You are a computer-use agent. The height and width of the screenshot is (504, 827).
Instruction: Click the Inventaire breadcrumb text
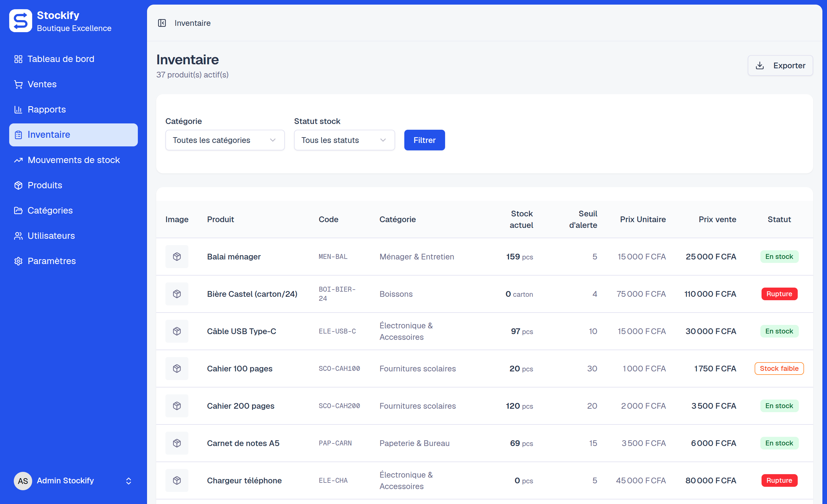click(192, 23)
